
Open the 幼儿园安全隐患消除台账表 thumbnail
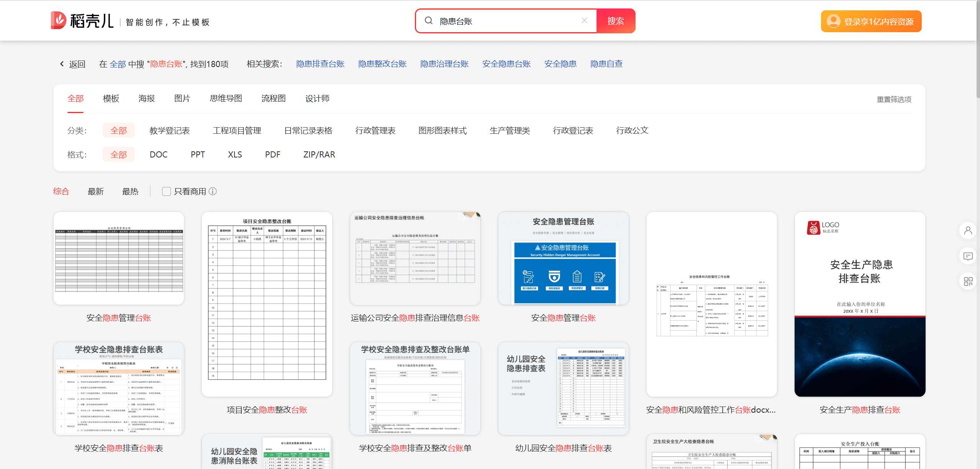point(267,452)
